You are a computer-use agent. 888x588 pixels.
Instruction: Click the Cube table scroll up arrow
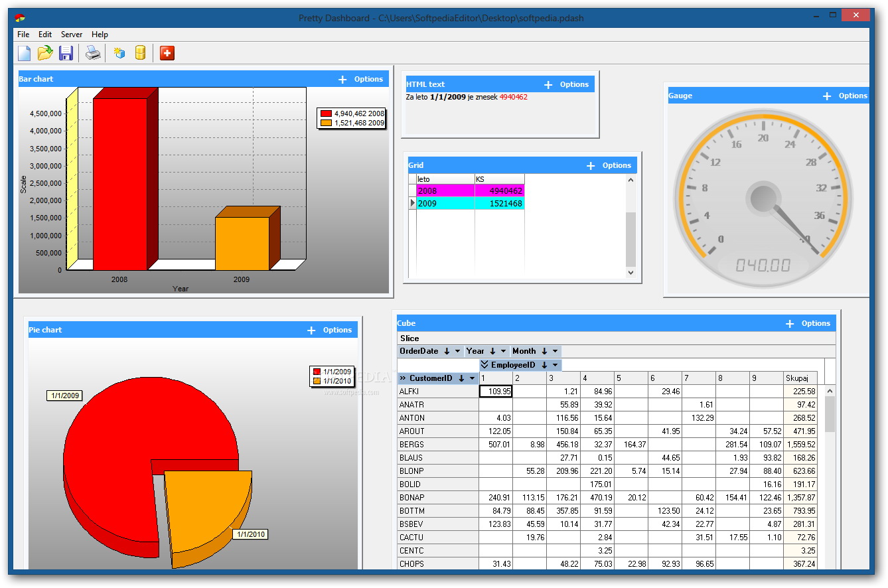830,391
